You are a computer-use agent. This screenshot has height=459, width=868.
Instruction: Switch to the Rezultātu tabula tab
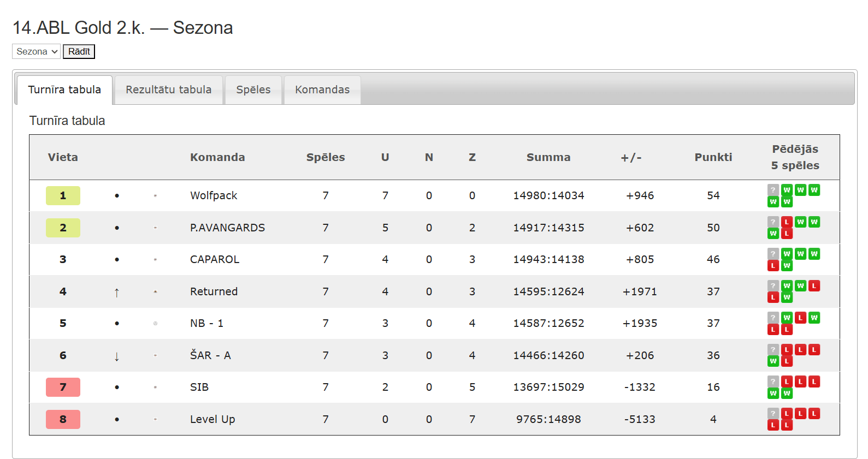coord(169,90)
